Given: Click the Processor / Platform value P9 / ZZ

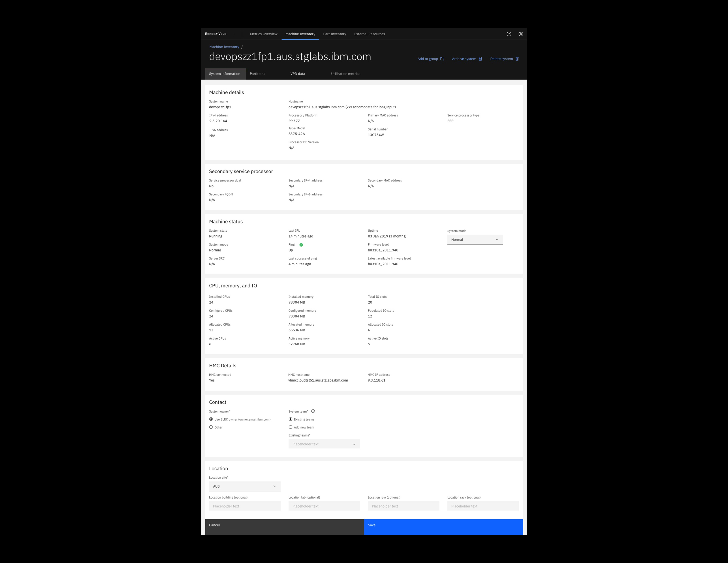Looking at the screenshot, I should point(294,121).
